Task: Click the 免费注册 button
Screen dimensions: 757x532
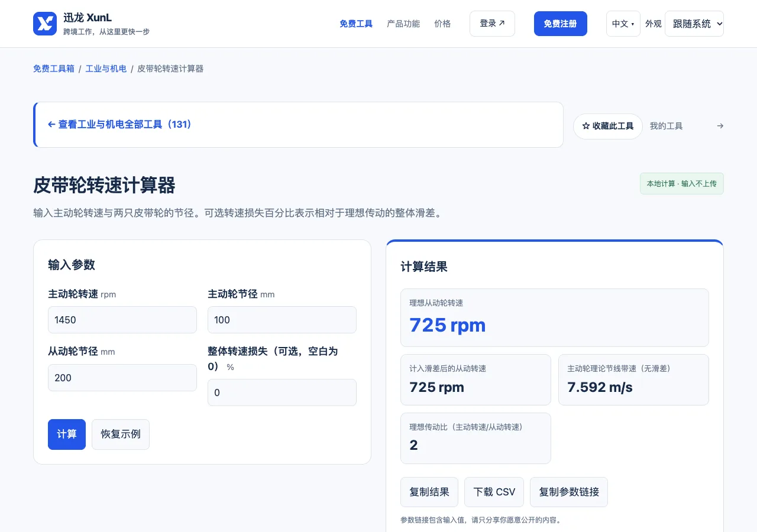Action: point(561,24)
